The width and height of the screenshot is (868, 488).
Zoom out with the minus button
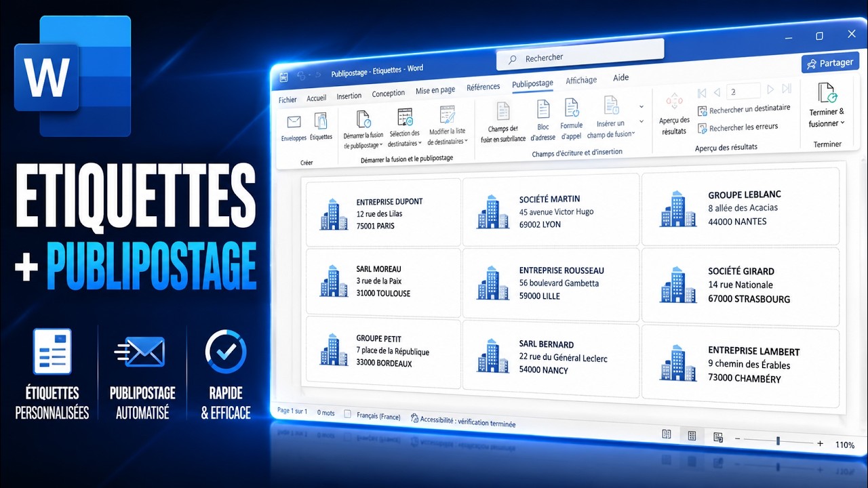[738, 439]
